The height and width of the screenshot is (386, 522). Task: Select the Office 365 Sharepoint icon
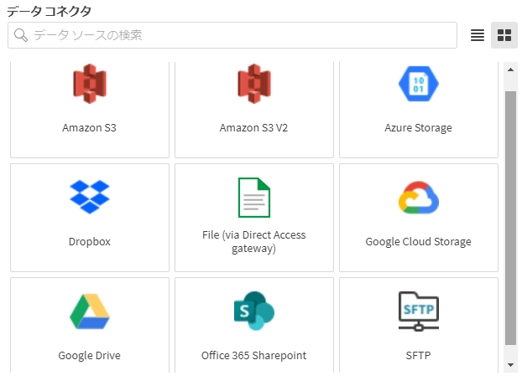(x=254, y=311)
